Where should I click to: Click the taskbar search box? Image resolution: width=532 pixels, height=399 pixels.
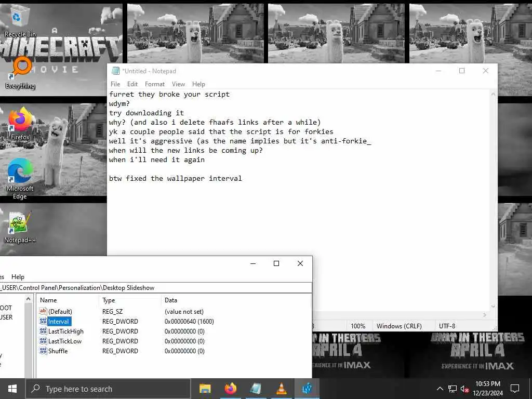tap(108, 389)
